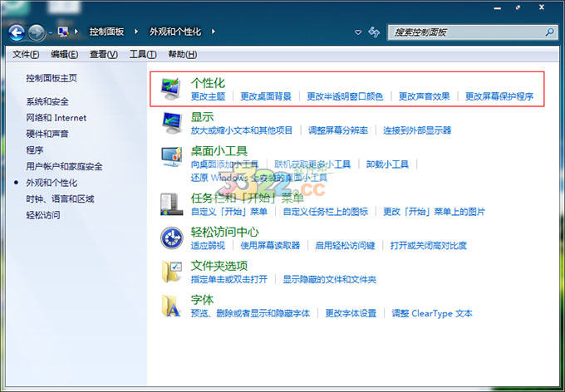
Task: Open the Taskbar and Start Menu (任务栏和「开始」菜单) icon
Action: tap(172, 203)
